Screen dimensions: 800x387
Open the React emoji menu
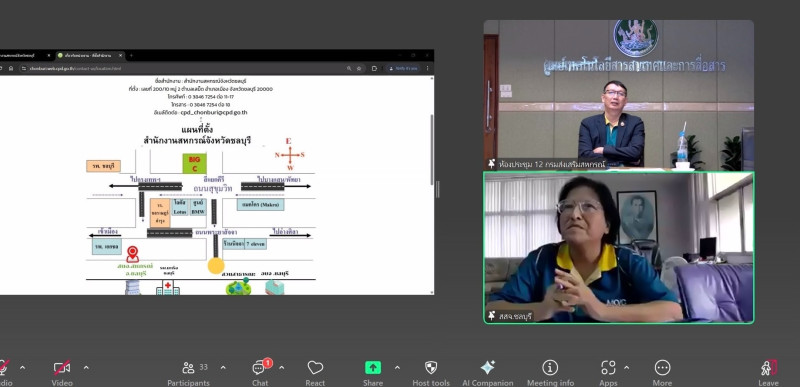[315, 373]
